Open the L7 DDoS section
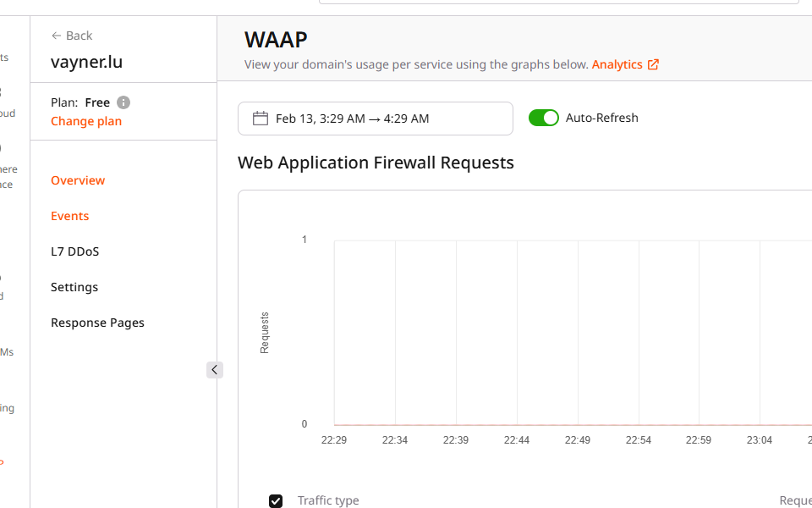Screen dimensions: 812x508 73,251
